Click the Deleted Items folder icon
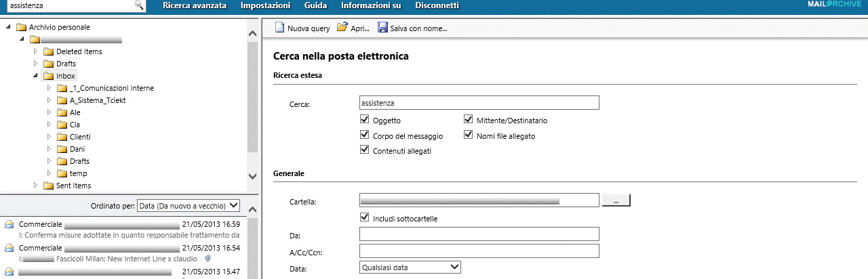Screen dimensions: 868x279 tap(48, 51)
